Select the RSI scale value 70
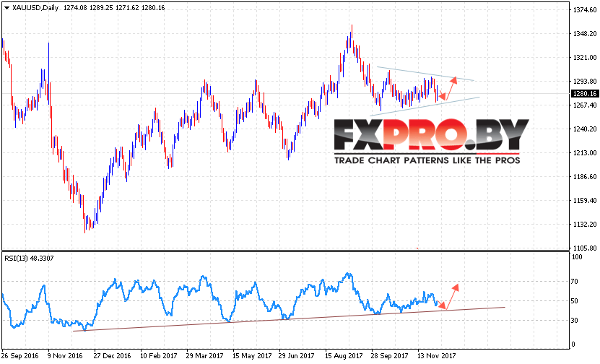This screenshot has height=364, width=600. tap(574, 282)
